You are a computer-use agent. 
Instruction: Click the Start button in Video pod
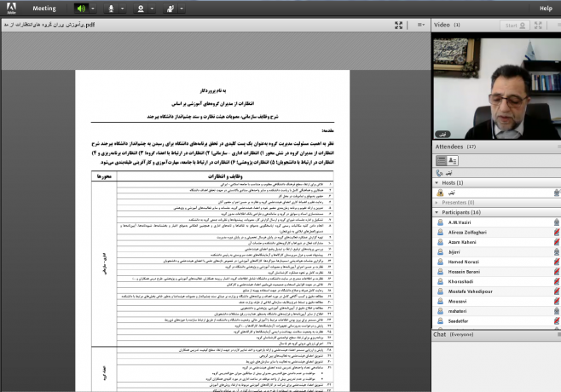512,26
